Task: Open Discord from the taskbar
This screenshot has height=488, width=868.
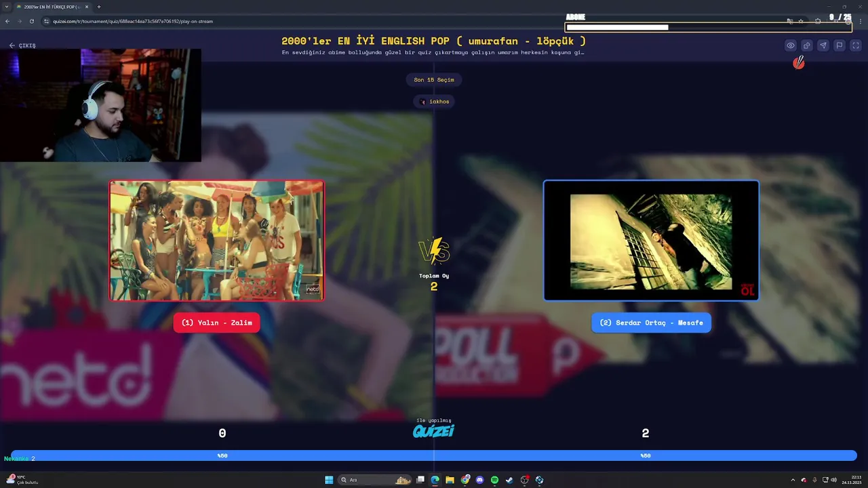Action: [480, 480]
